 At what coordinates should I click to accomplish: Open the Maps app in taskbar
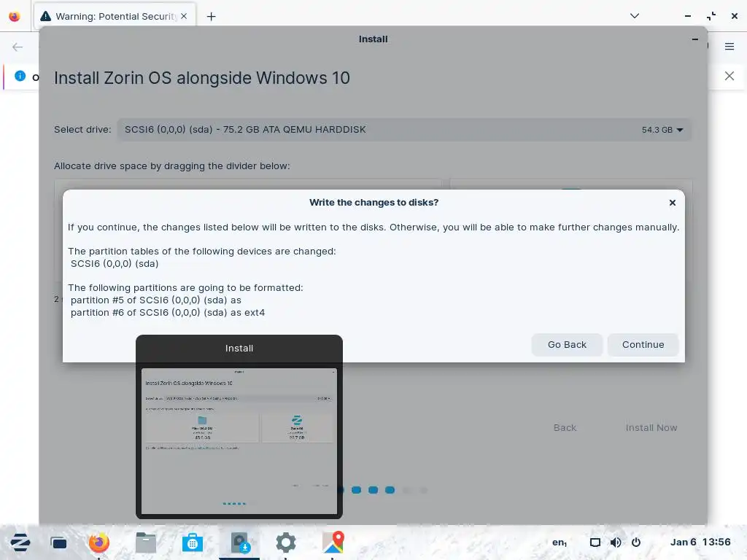click(x=333, y=542)
